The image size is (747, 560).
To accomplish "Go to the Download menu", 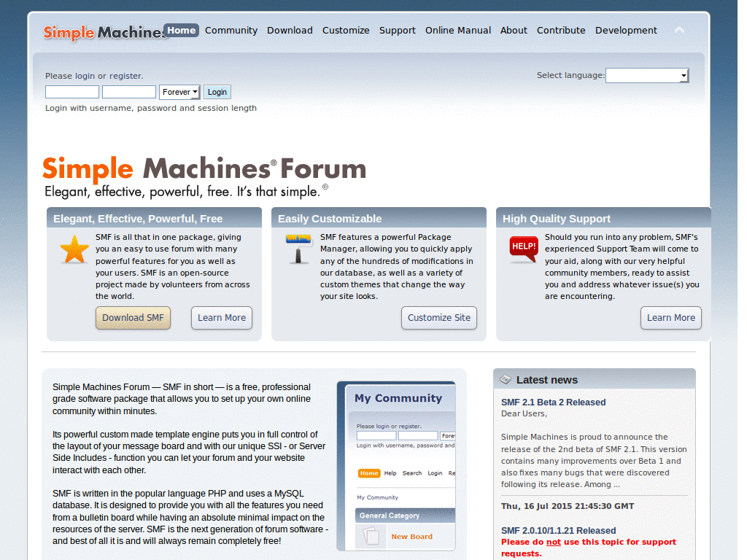I will 290,30.
